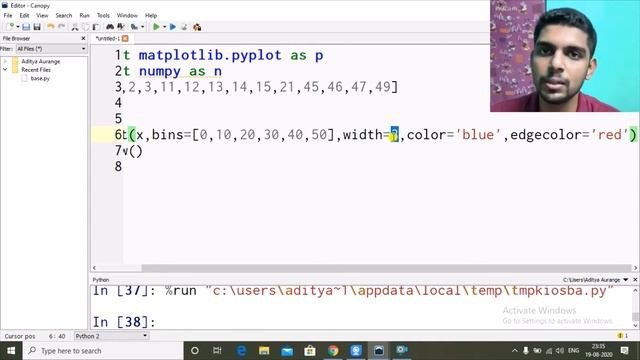
Task: Open the Run options dropdown arrow
Action: click(164, 27)
